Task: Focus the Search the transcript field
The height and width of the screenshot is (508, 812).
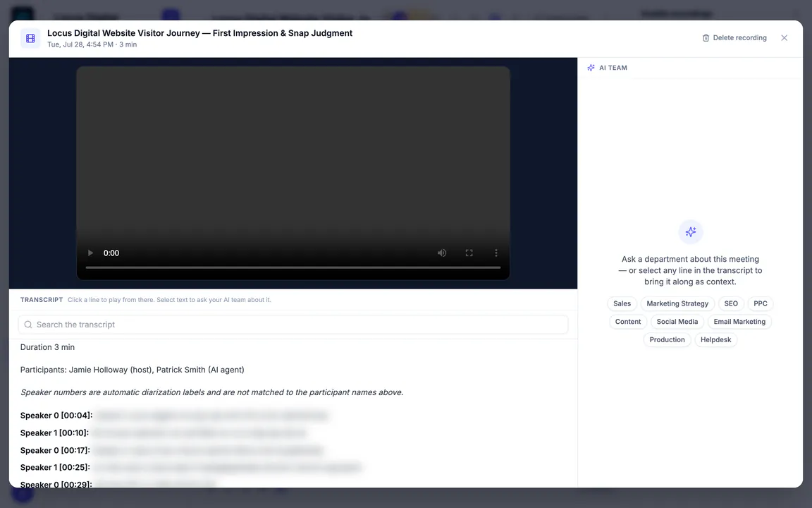Action: (293, 325)
